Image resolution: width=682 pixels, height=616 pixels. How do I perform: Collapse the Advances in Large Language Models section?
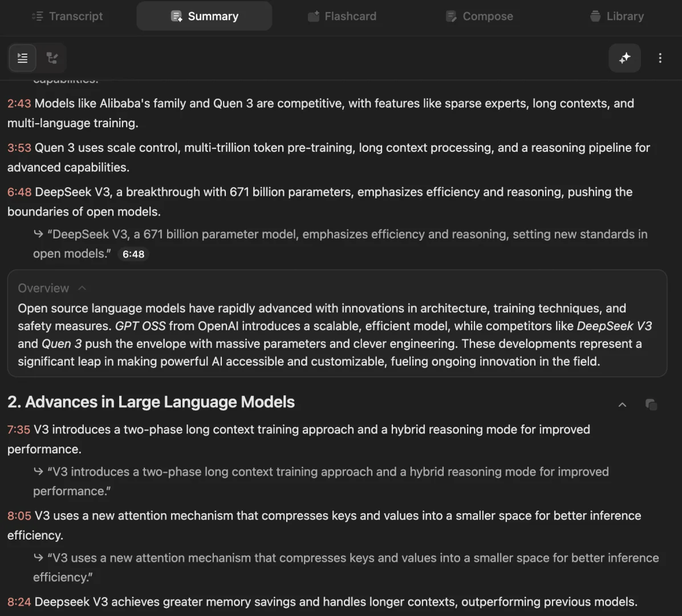pos(622,404)
